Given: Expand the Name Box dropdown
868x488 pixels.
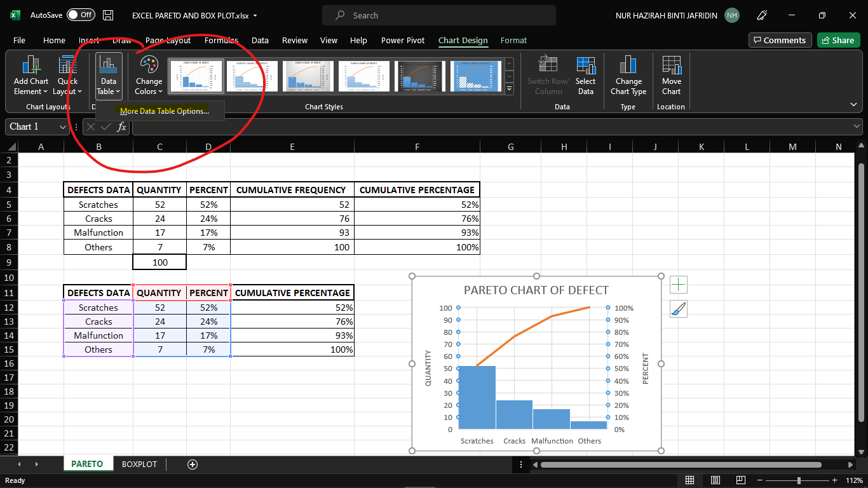Looking at the screenshot, I should pos(62,126).
